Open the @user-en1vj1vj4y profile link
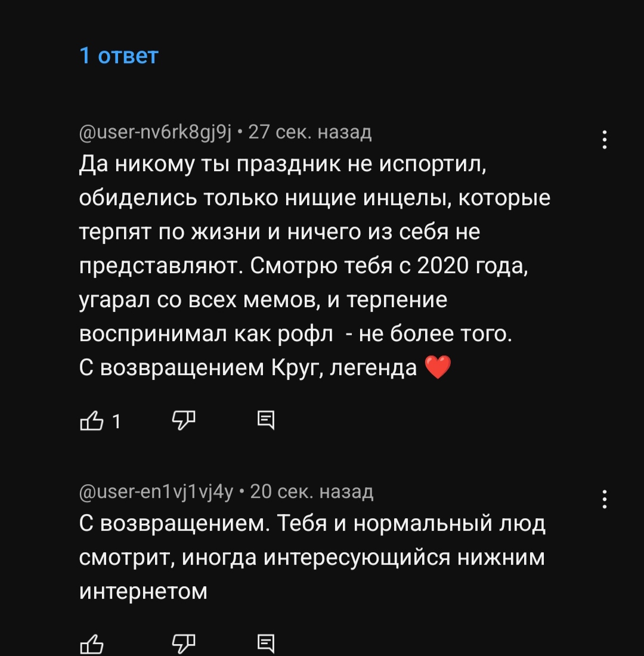The image size is (644, 656). 157,491
